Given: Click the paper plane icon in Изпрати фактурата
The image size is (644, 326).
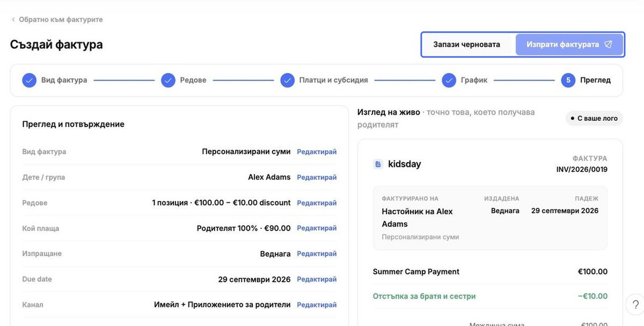Looking at the screenshot, I should 608,45.
